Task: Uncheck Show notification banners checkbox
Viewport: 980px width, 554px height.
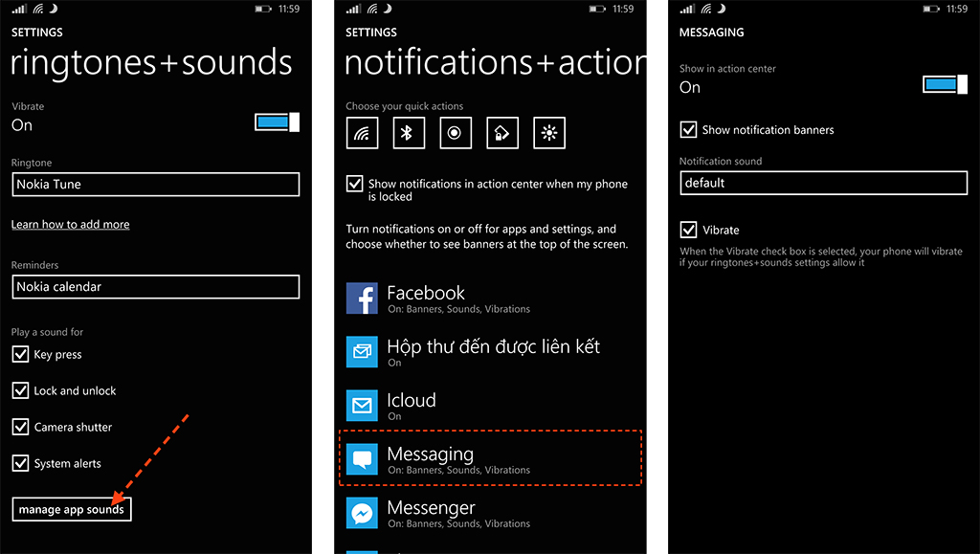Action: point(688,129)
